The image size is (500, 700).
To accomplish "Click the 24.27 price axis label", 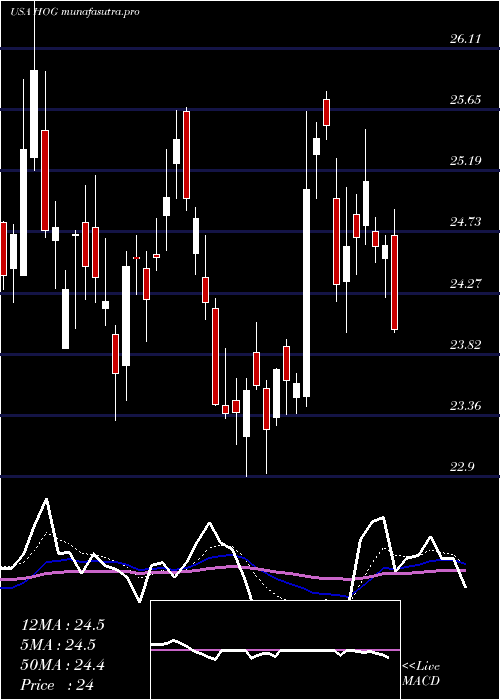I will tap(465, 283).
